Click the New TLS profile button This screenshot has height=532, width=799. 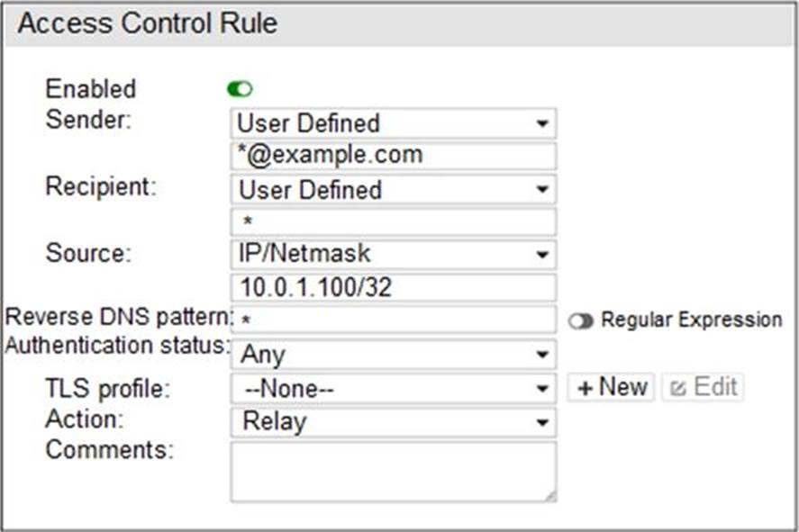[612, 388]
